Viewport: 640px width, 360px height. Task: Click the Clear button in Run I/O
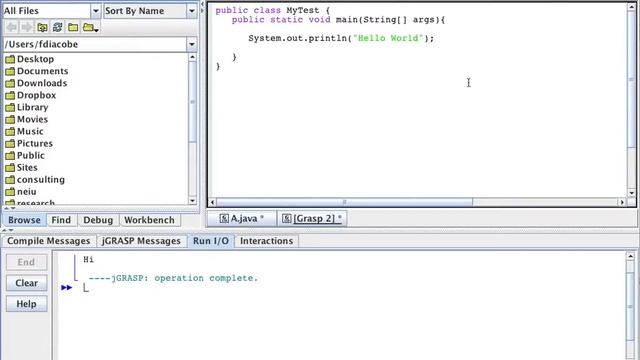[26, 283]
